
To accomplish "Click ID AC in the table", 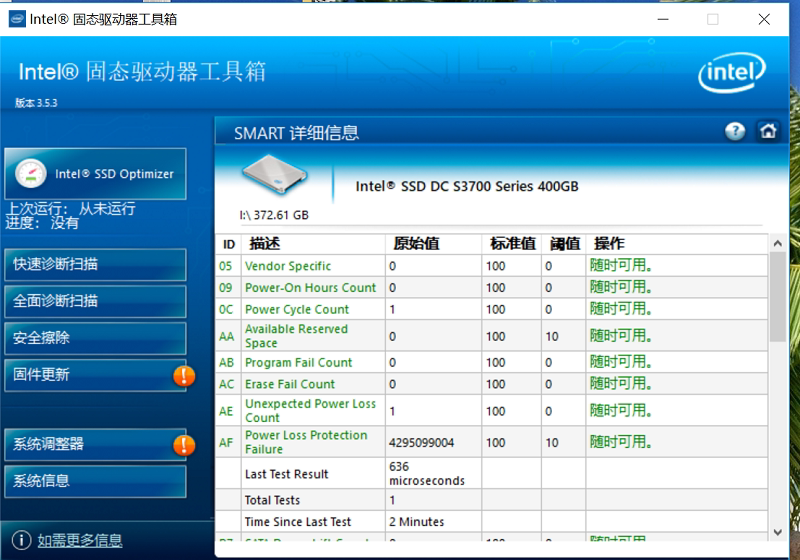I will (x=227, y=384).
